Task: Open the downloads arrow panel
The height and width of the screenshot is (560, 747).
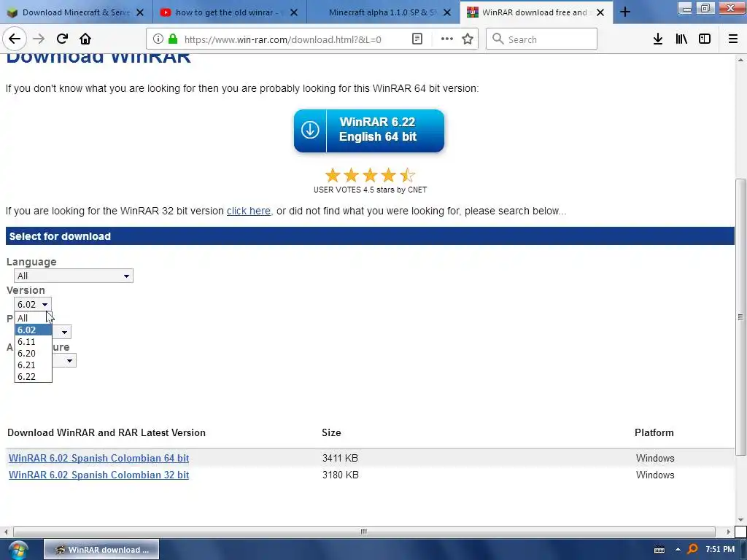Action: pos(658,39)
